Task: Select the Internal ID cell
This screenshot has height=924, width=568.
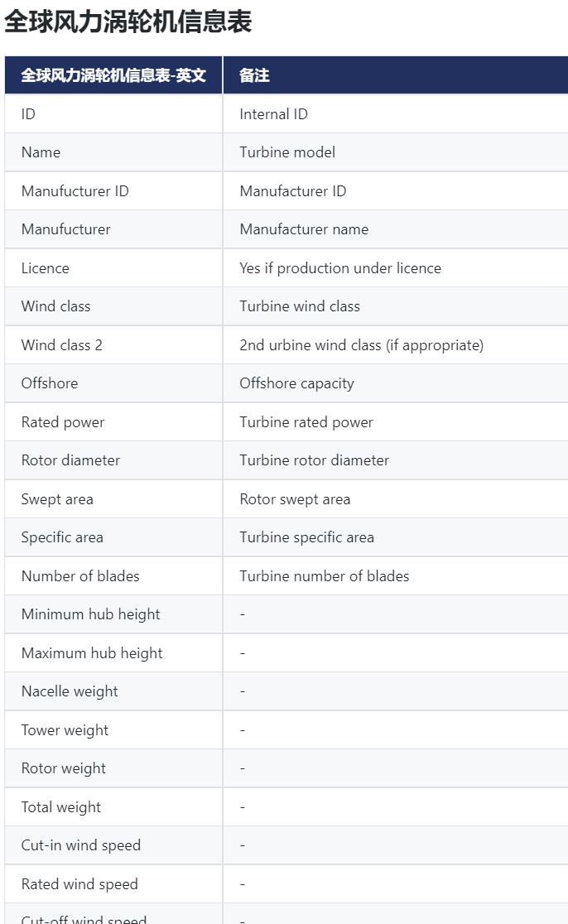Action: tap(273, 114)
